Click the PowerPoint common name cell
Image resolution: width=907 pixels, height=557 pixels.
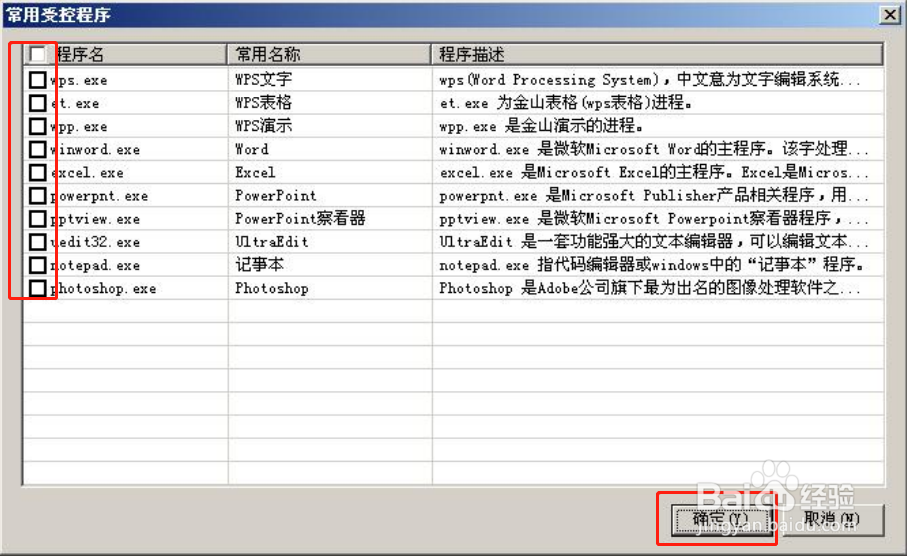pos(275,195)
